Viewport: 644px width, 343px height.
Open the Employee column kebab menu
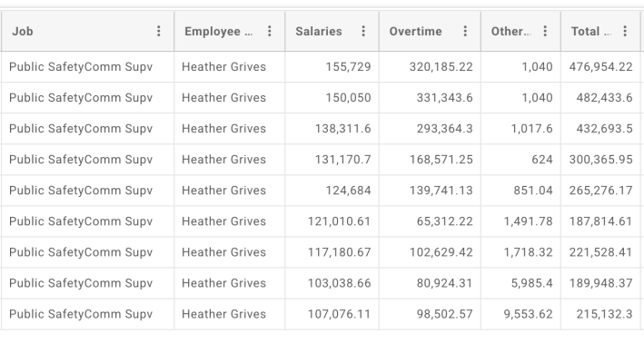[270, 31]
